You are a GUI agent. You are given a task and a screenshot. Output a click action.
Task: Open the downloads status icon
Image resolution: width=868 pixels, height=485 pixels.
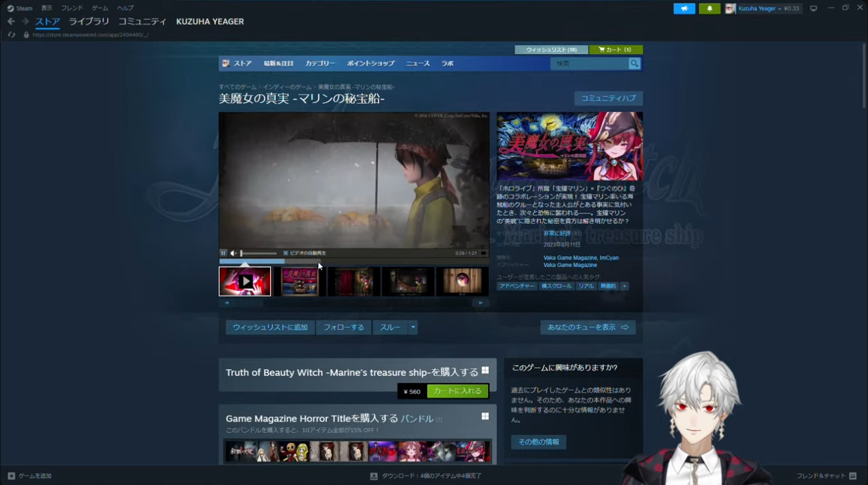374,475
